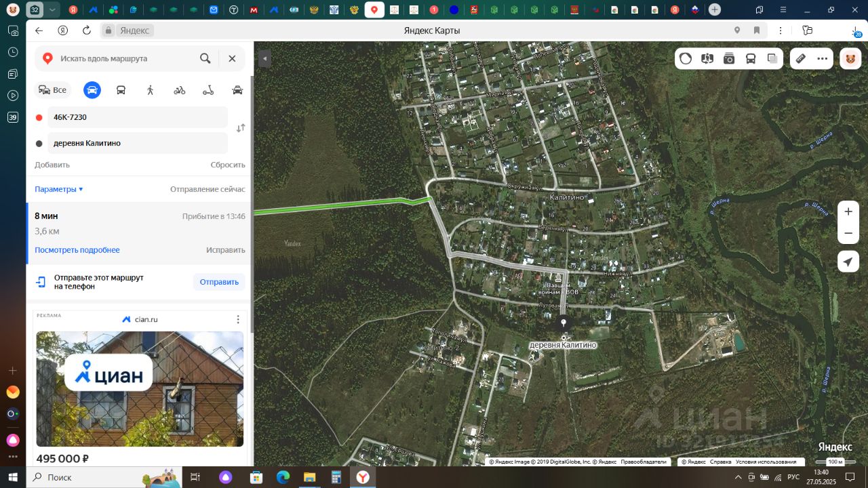
Task: Open the Посмотреть подробнее link
Action: (77, 250)
